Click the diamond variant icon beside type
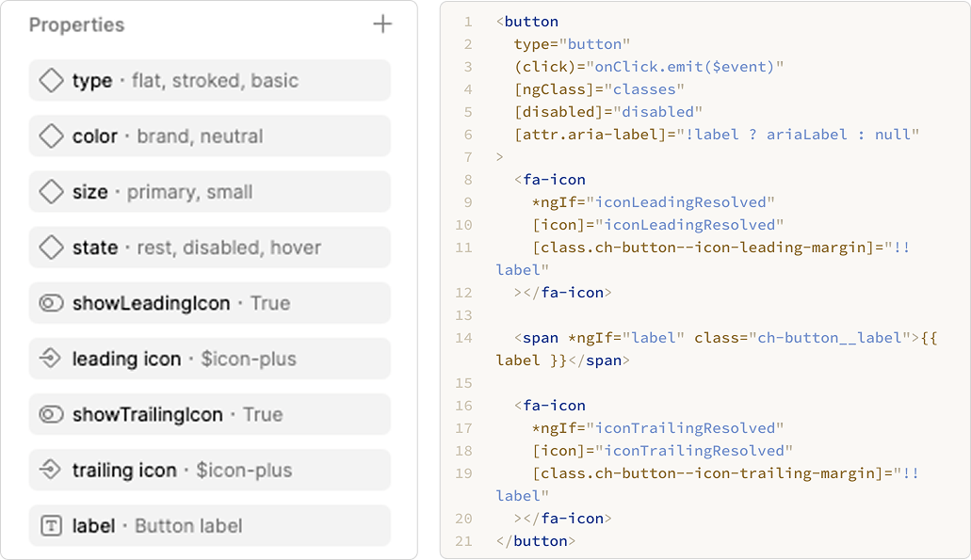The image size is (971, 560). pos(51,81)
